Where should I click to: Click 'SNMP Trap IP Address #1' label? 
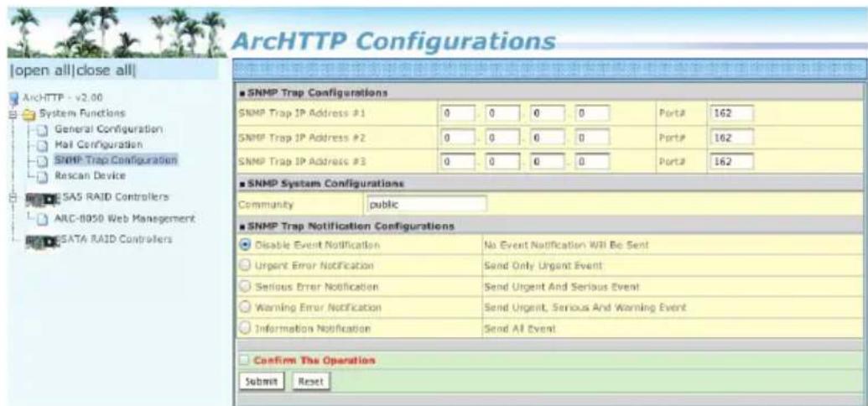coord(300,114)
